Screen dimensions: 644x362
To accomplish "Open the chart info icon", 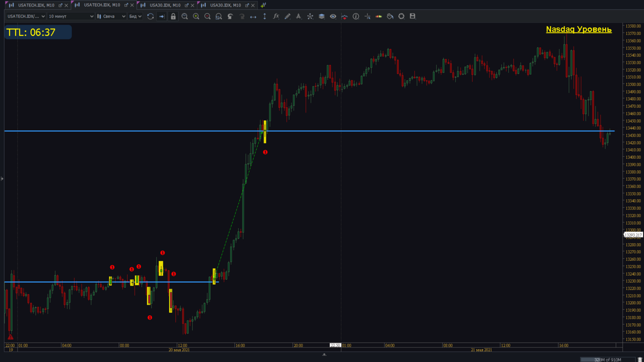I will (356, 16).
